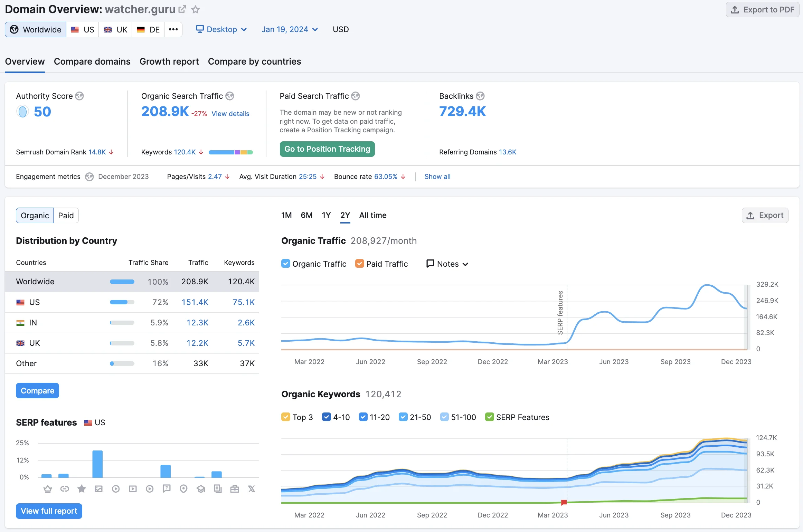
Task: Click the Worldwide globe icon
Action: [14, 28]
